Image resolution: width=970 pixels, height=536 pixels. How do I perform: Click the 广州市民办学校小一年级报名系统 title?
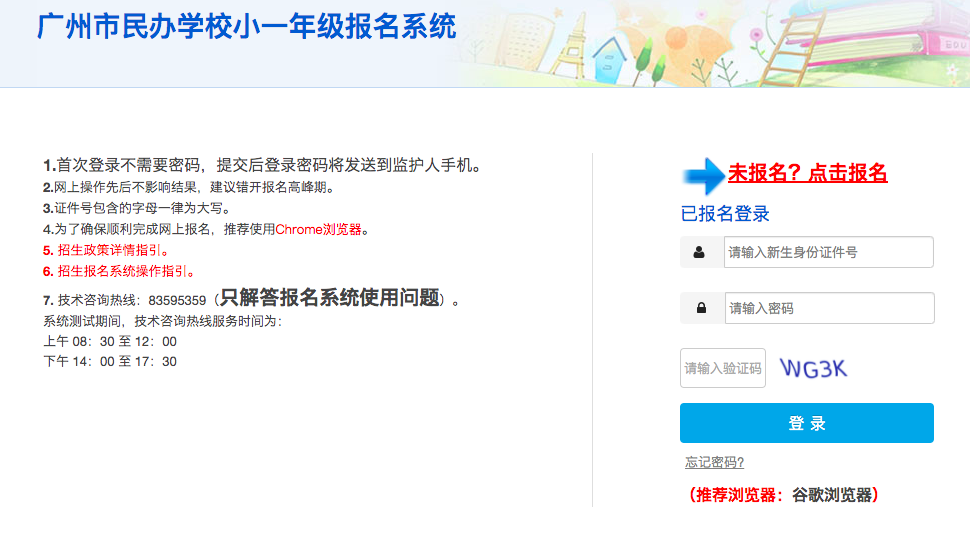coord(247,27)
